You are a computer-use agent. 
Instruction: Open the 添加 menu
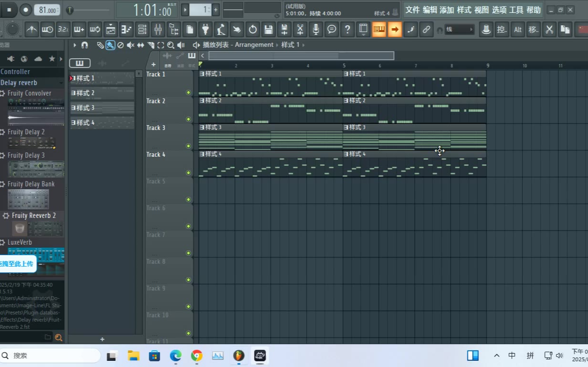(x=447, y=10)
